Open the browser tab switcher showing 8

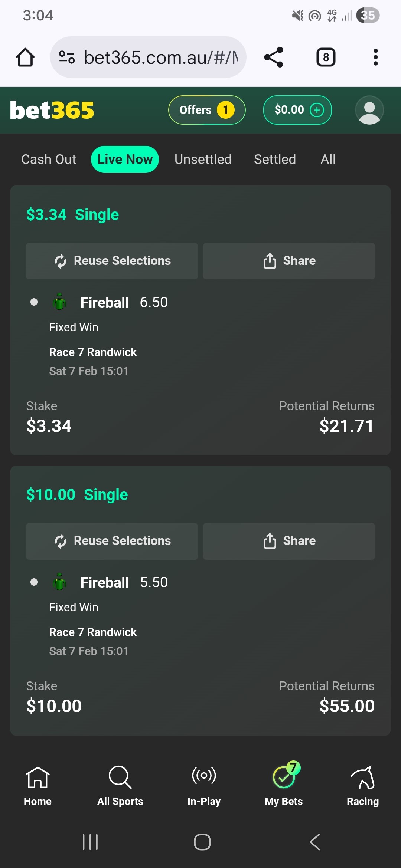(x=326, y=57)
